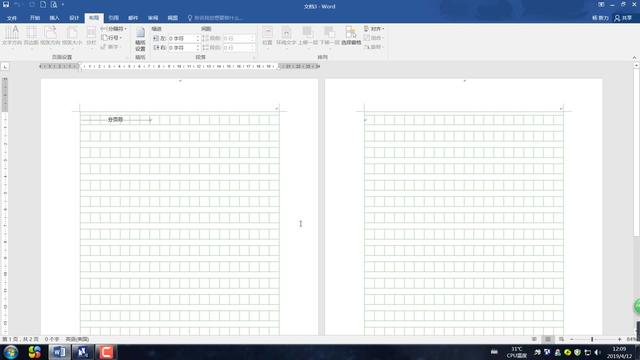The width and height of the screenshot is (640, 360).
Task: Switch to the 设计 tab
Action: pyautogui.click(x=74, y=18)
